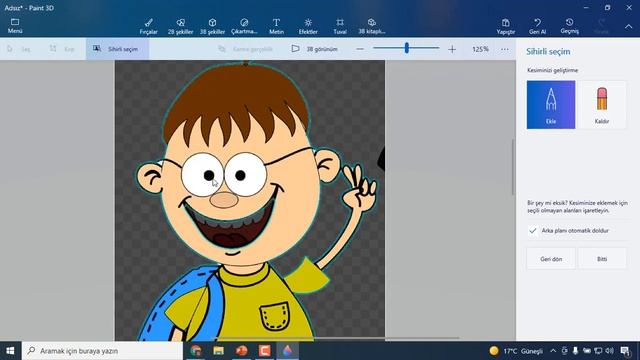Click the Geri dön button
The height and width of the screenshot is (360, 640).
pyautogui.click(x=551, y=259)
